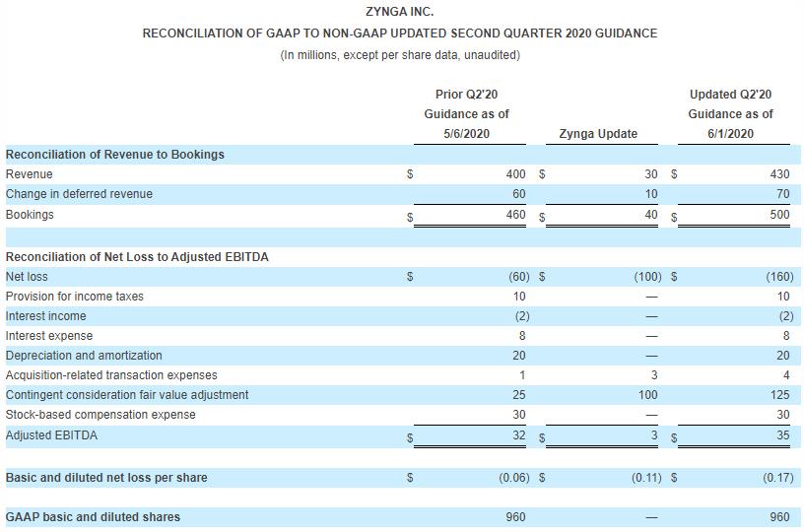Select the updated Bookings value of 500
This screenshot has height=532, width=804.
tap(779, 215)
